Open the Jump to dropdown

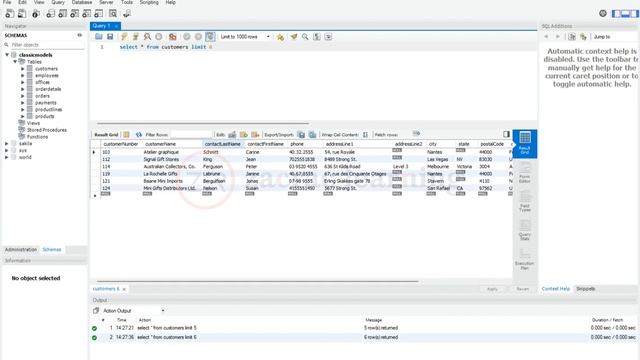click(x=615, y=37)
